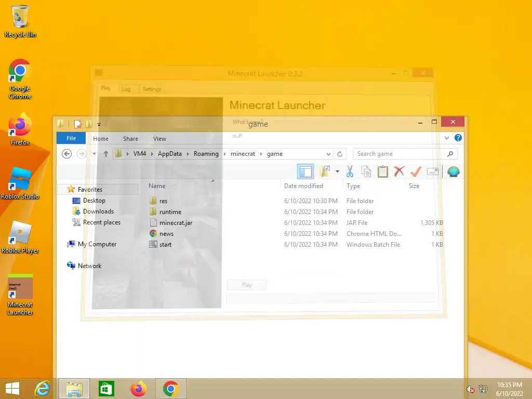Open address bar history dropdown

(328, 154)
